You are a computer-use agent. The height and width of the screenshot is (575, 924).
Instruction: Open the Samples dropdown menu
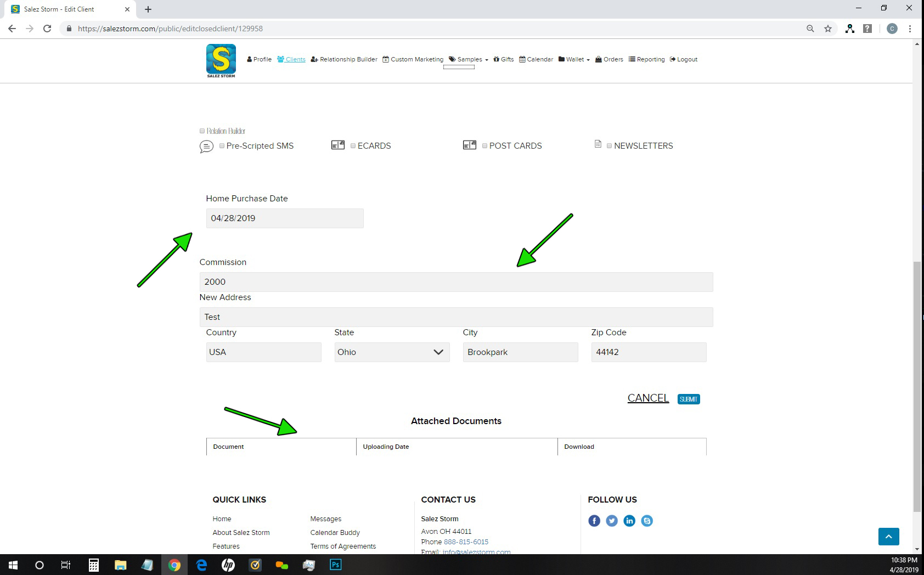[469, 59]
